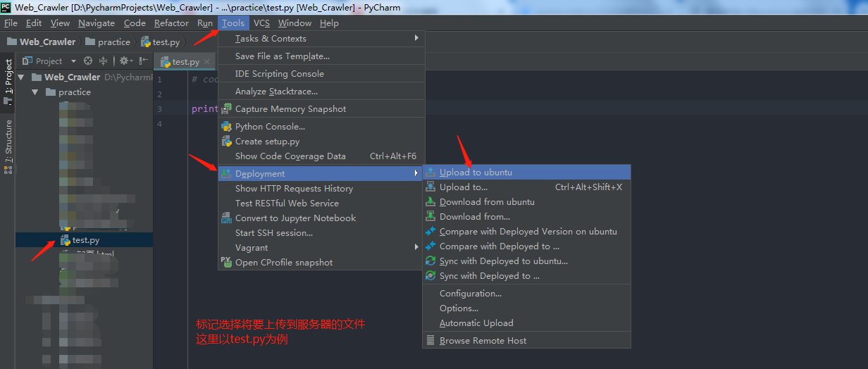
Task: Click the Python file icon on test.py tab
Action: [166, 62]
